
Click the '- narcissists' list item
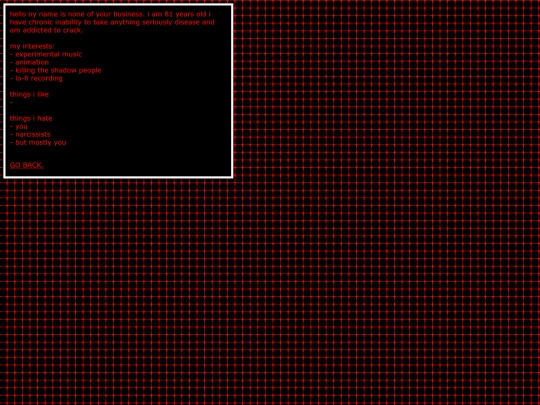tap(30, 134)
